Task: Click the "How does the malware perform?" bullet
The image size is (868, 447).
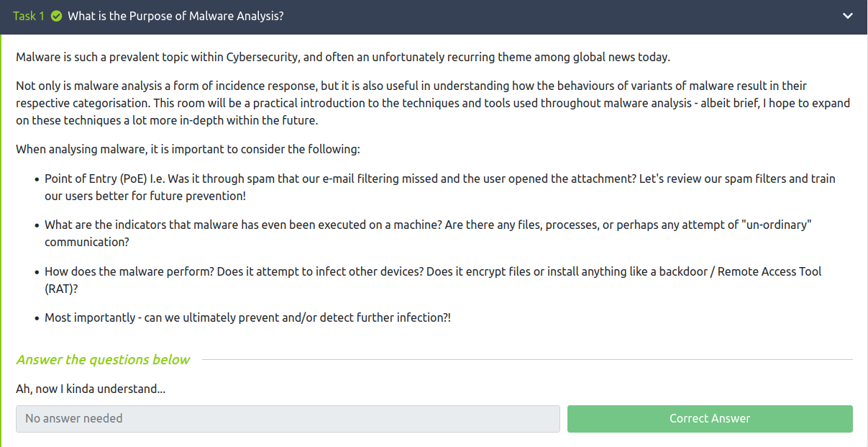Action: tap(432, 272)
